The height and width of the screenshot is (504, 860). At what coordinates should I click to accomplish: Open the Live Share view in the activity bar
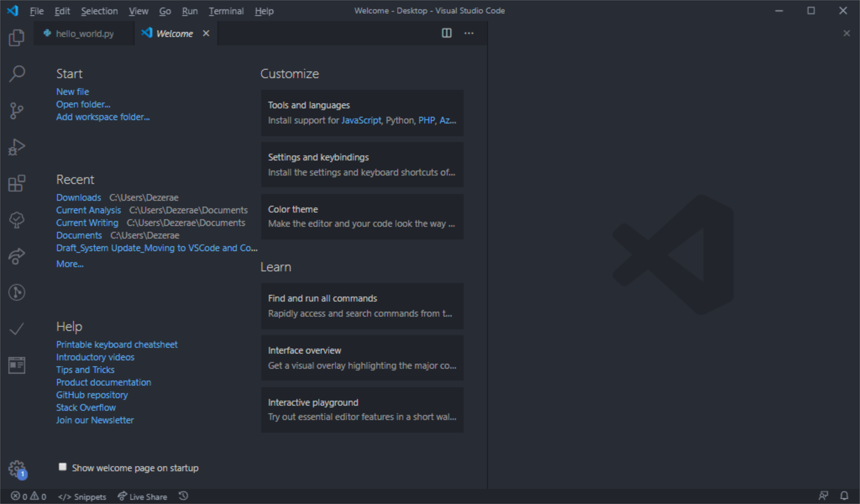[16, 256]
